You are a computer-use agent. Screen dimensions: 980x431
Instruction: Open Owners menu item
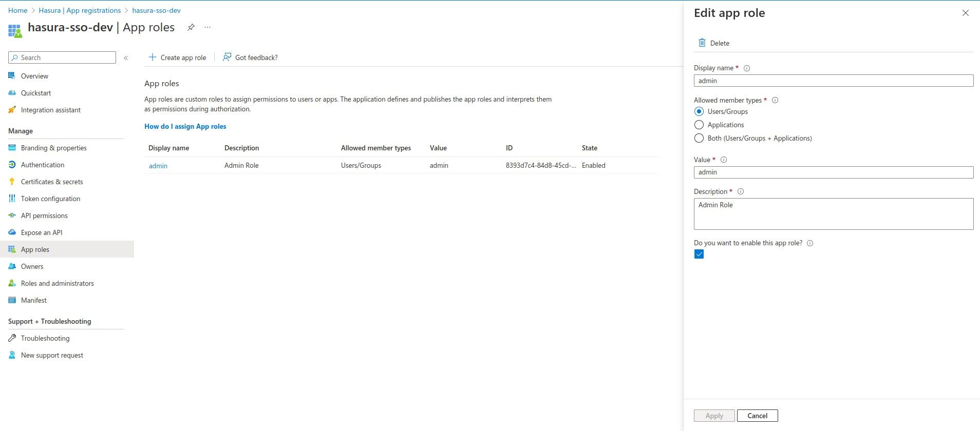[x=32, y=266]
